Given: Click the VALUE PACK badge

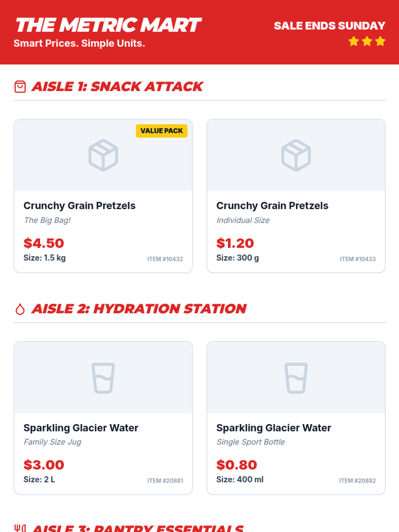Looking at the screenshot, I should (x=162, y=131).
